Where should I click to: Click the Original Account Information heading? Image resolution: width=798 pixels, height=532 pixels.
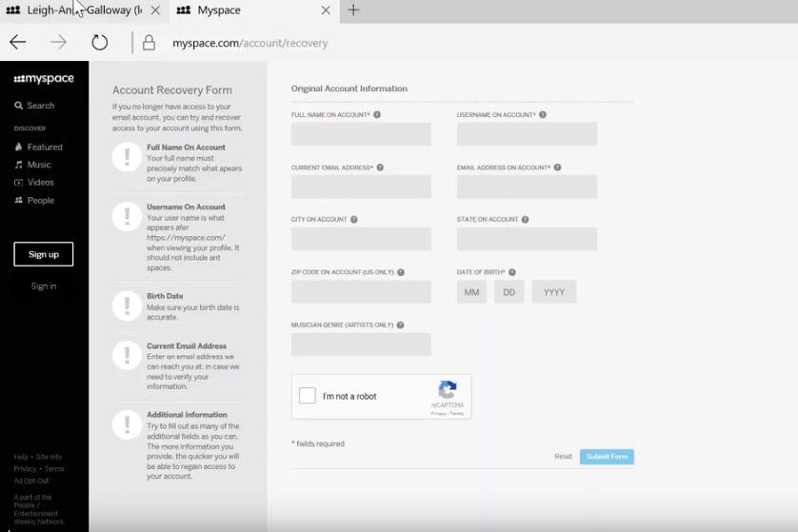point(349,89)
